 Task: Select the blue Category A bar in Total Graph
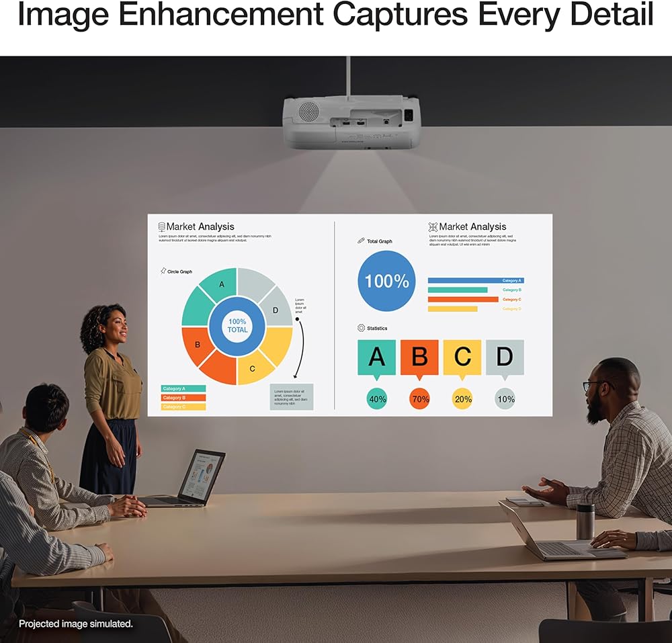tap(475, 280)
